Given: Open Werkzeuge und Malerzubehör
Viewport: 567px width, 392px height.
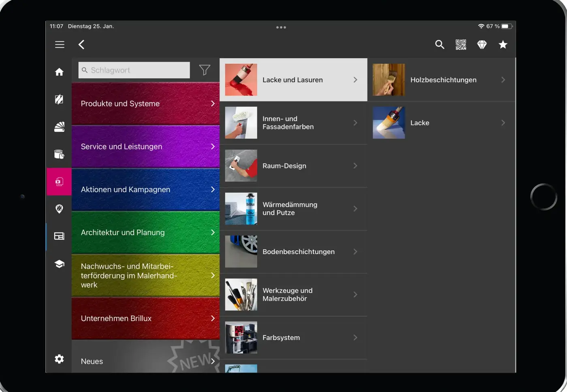Looking at the screenshot, I should 293,295.
